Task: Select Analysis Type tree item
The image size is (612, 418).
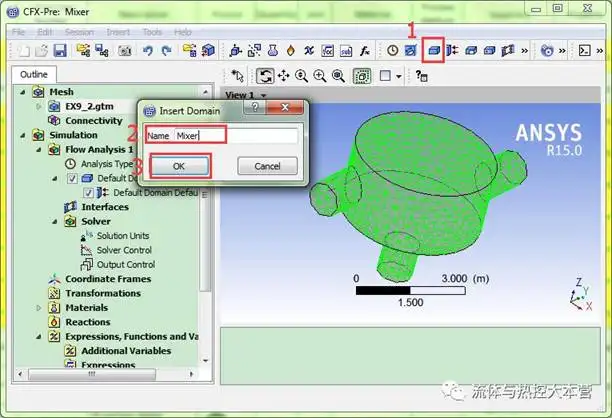Action: 107,164
